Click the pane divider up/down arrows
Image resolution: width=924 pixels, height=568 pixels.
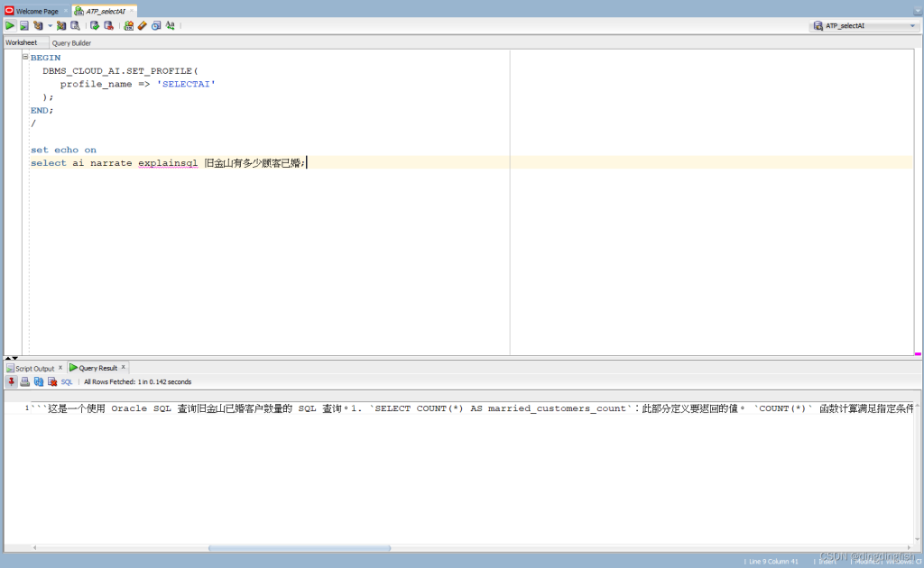tap(11, 358)
